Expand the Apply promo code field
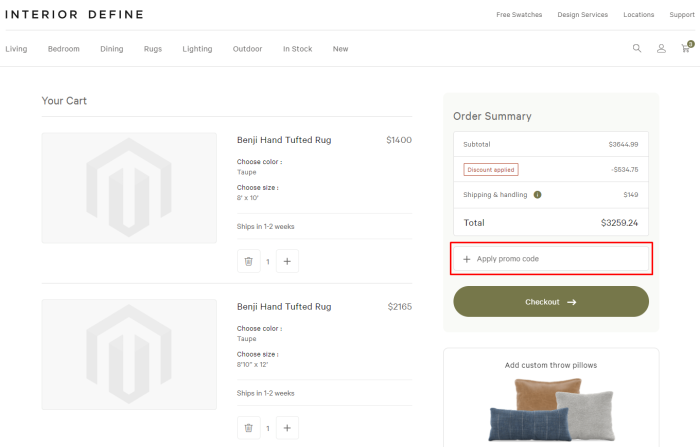700x447 pixels. click(551, 259)
